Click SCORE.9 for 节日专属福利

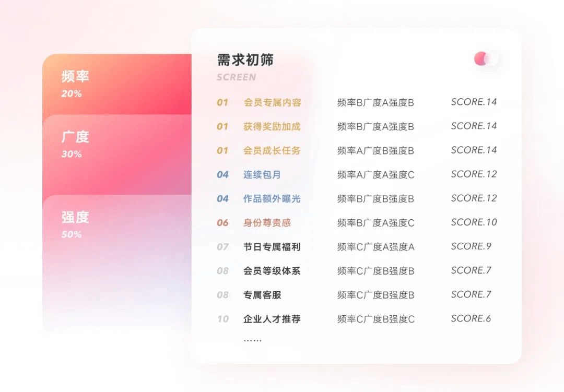[x=471, y=247]
